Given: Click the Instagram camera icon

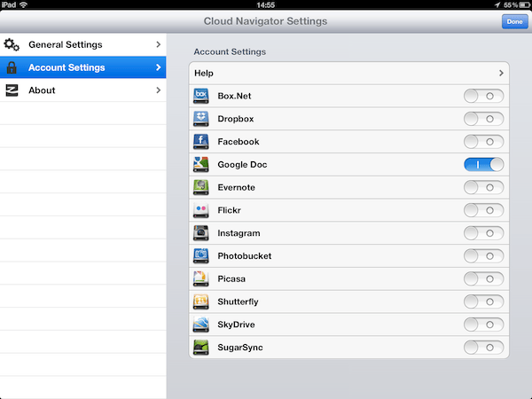Looking at the screenshot, I should pos(200,233).
